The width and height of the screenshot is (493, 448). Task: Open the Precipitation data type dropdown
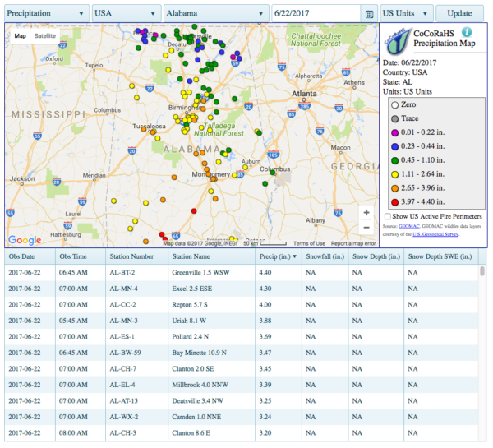click(46, 13)
